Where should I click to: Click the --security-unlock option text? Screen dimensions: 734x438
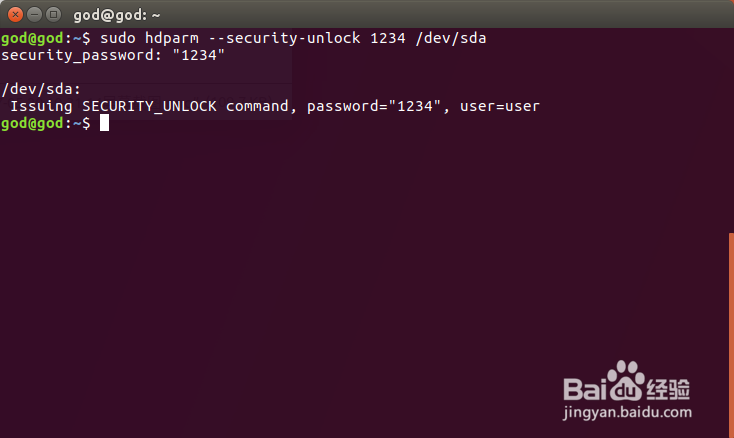284,39
